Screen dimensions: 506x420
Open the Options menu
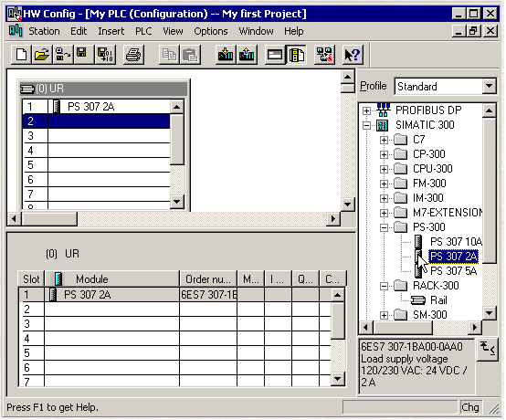(x=211, y=31)
